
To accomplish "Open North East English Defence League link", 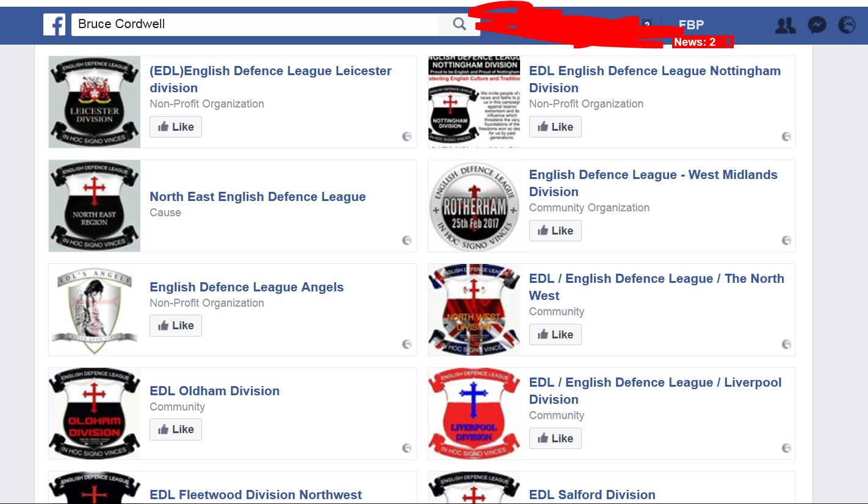I will (258, 197).
